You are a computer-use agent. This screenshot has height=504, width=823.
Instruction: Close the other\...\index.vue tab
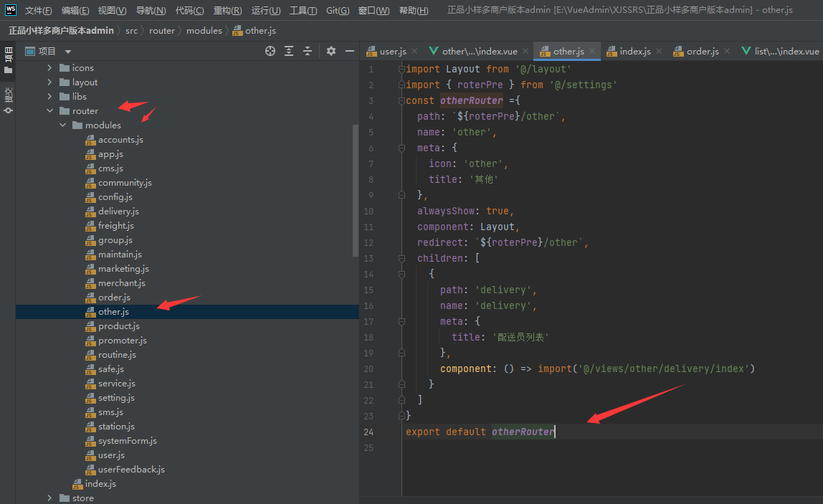pyautogui.click(x=525, y=51)
